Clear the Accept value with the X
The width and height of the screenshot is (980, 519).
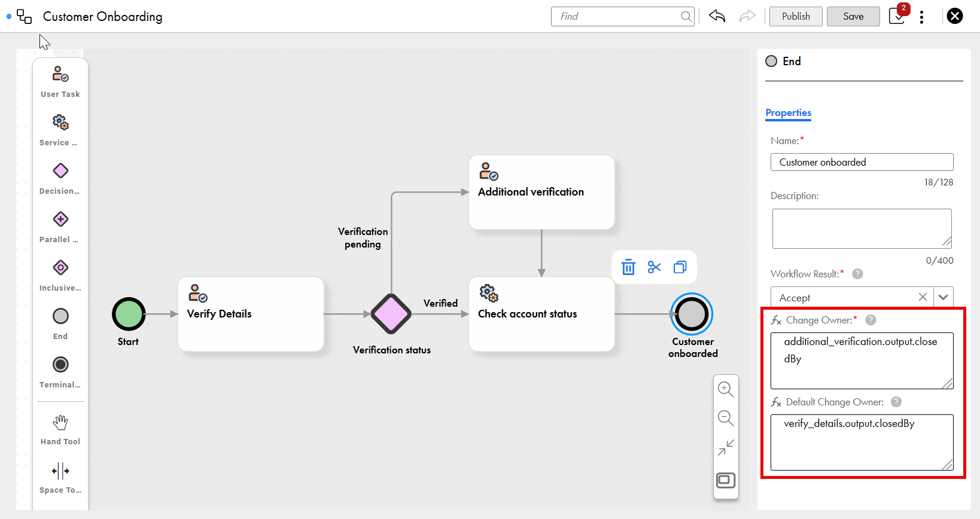point(923,297)
